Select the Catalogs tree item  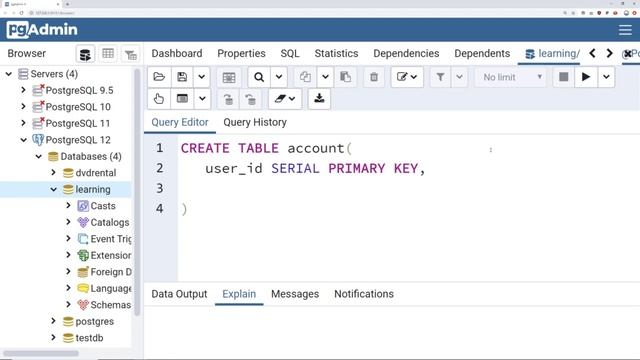tap(109, 222)
